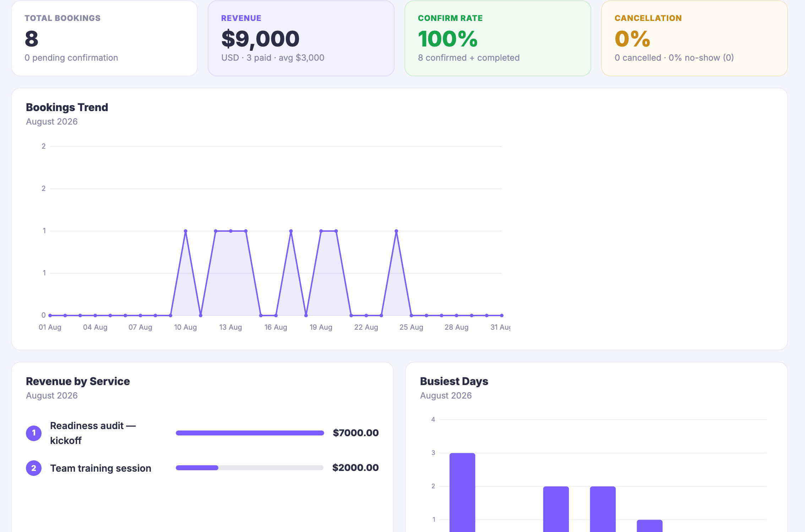Click the Confirm Rate 100% card
This screenshot has width=805, height=532.
(x=498, y=38)
